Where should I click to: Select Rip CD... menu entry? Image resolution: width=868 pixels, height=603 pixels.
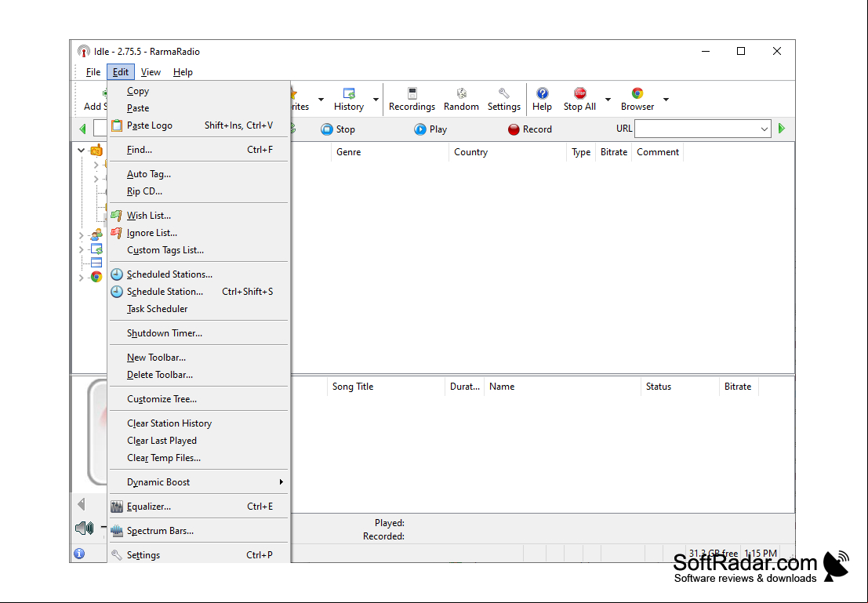coord(199,191)
